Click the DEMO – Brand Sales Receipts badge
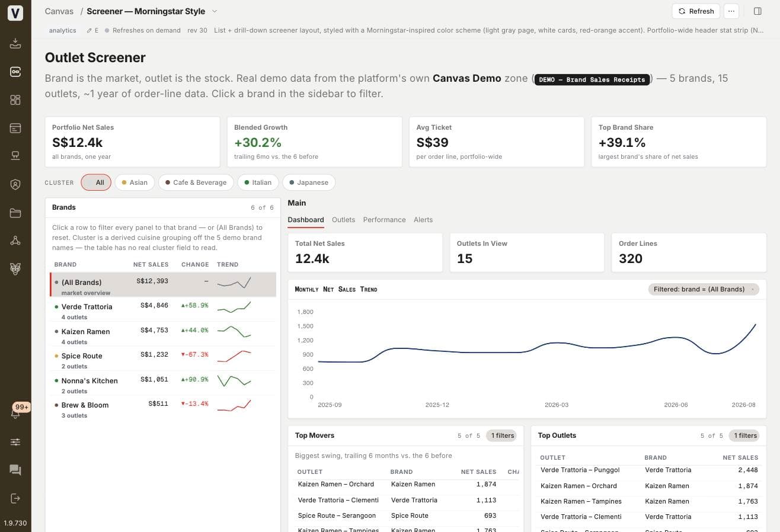780x532 pixels. pos(592,79)
